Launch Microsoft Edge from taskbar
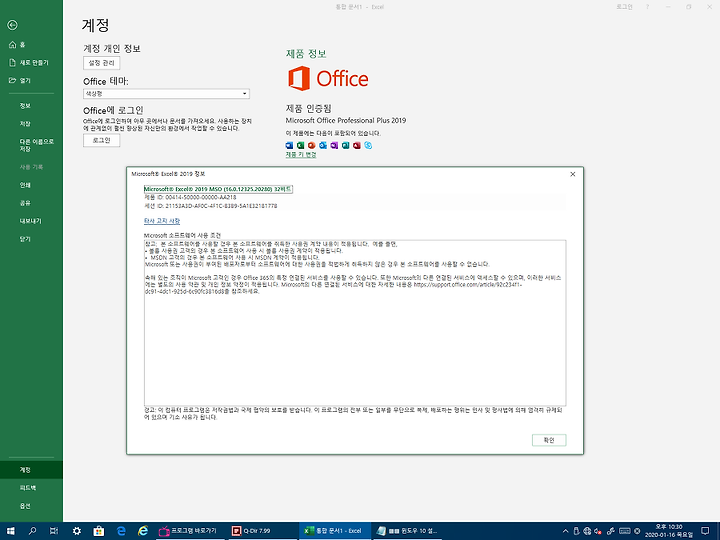The image size is (720, 540). 121,531
